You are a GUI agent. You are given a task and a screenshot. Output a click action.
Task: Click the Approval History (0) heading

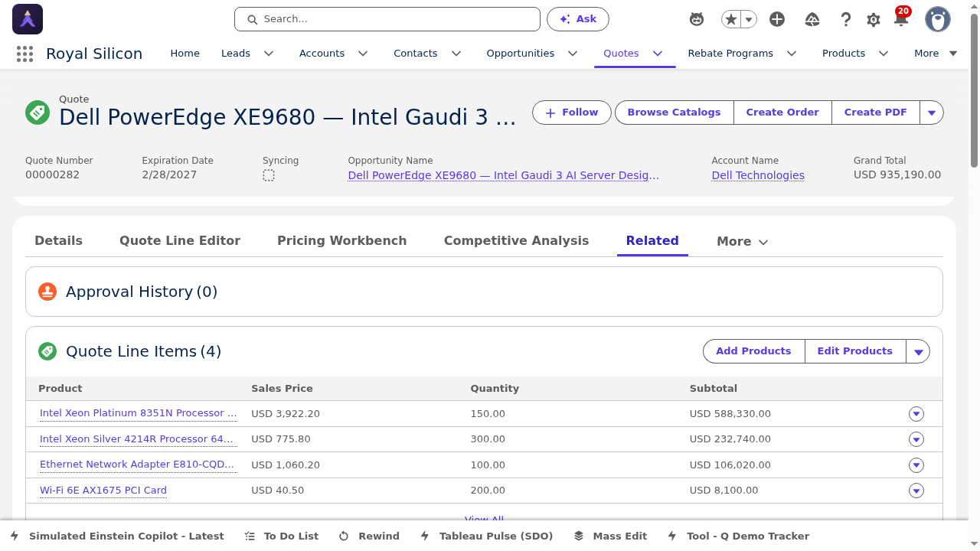point(142,292)
